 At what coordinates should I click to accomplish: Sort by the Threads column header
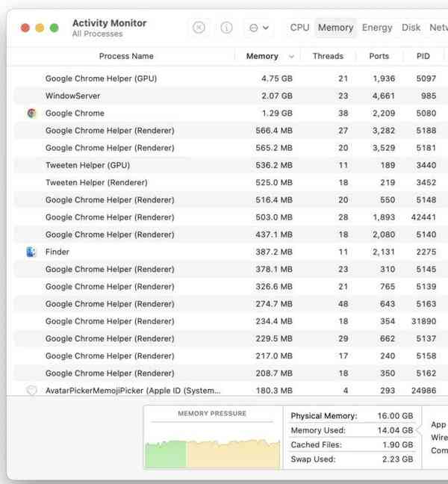coord(328,56)
